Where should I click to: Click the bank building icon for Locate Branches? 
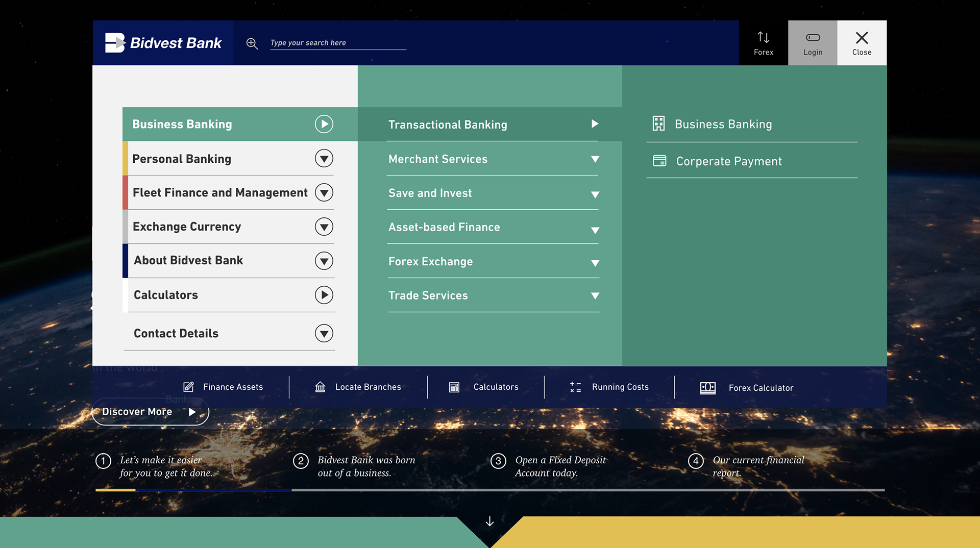pos(320,387)
